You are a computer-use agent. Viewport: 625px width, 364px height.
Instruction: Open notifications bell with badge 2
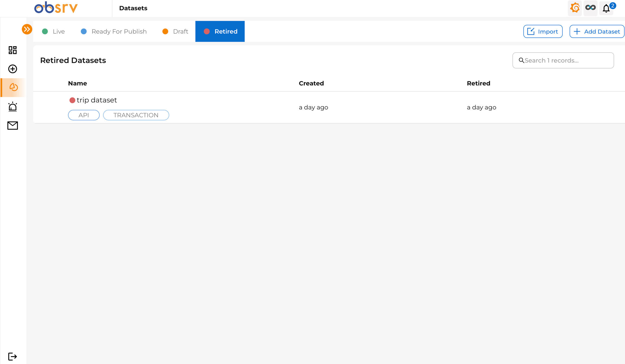(x=606, y=8)
